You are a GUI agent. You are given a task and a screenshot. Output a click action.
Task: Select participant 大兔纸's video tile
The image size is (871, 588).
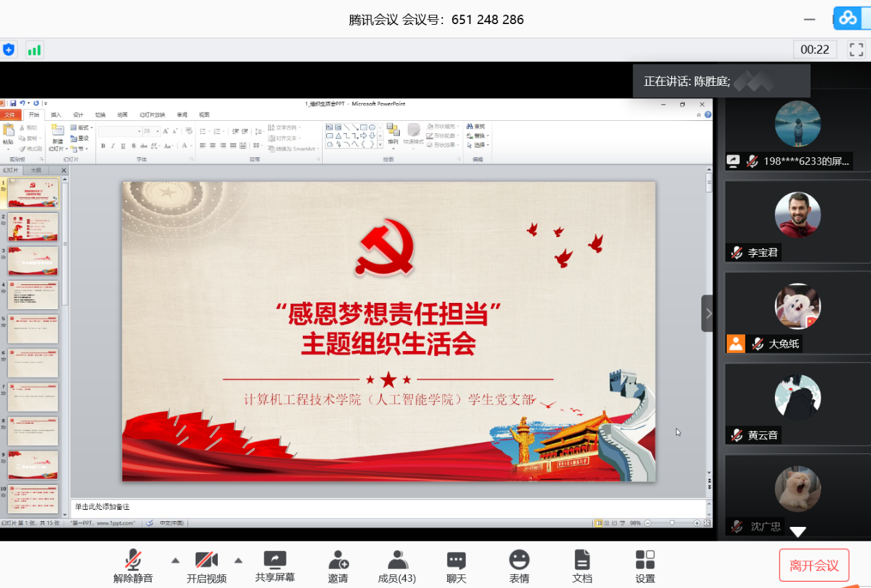[798, 313]
